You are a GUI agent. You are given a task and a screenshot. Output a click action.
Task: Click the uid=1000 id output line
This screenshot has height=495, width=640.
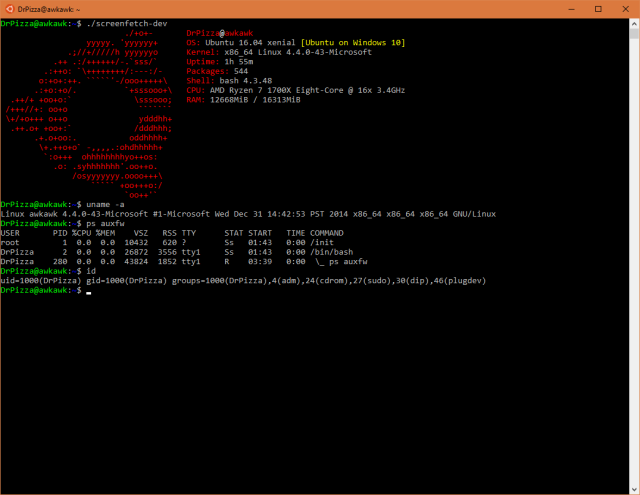[243, 280]
